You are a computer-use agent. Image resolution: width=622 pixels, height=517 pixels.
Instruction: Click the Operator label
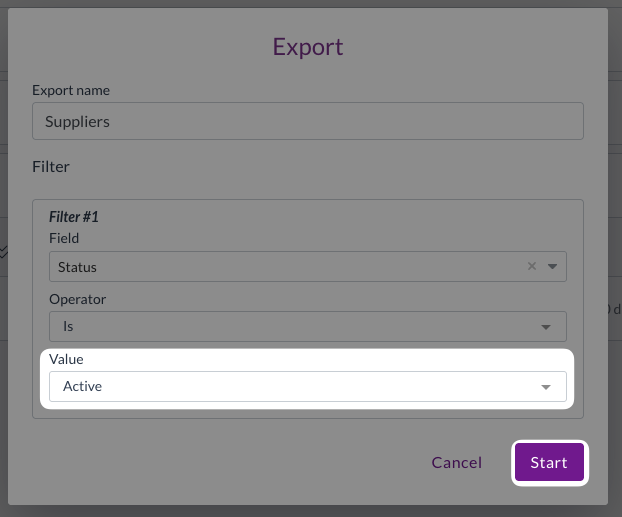pyautogui.click(x=77, y=299)
